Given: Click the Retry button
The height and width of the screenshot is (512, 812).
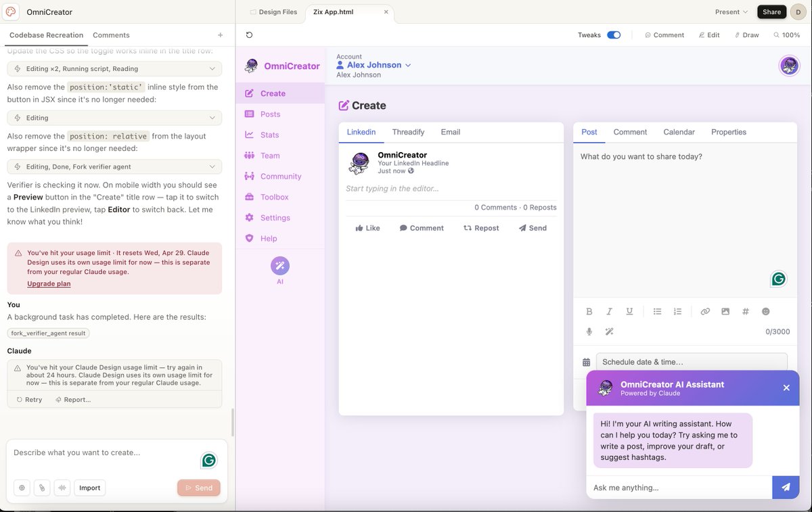Looking at the screenshot, I should coord(29,400).
